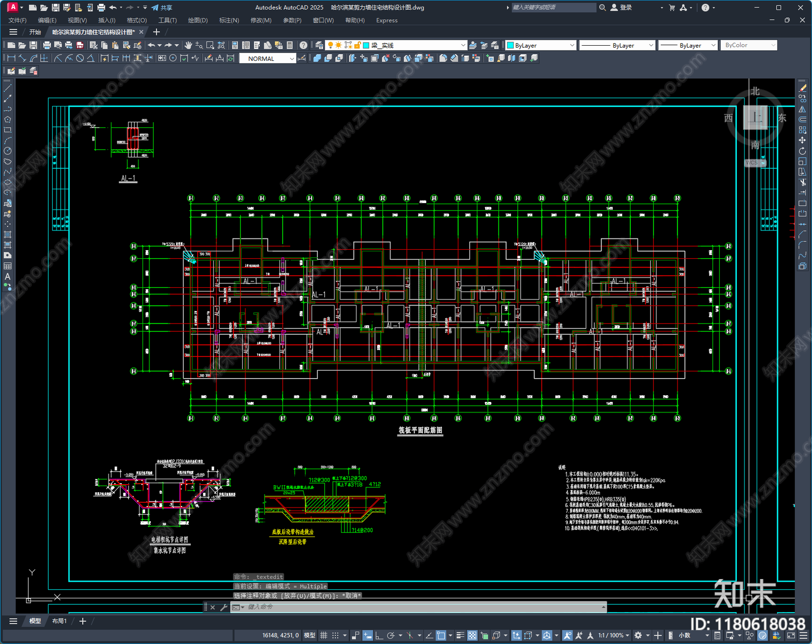Select the Hatch tool in draw toolbar

point(8,234)
